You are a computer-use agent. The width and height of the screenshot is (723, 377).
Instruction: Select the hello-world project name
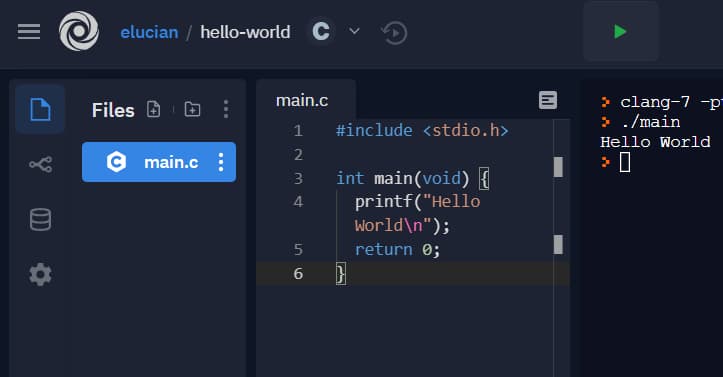[245, 32]
